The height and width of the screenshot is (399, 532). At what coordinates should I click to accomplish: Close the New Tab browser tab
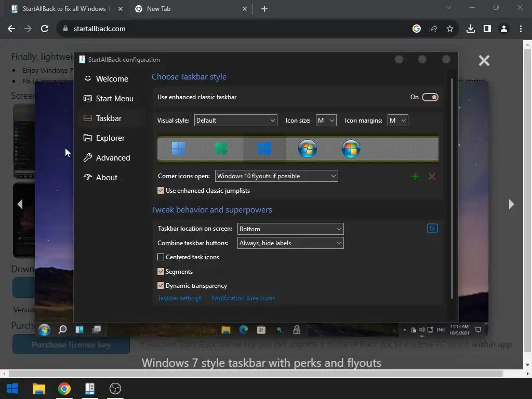[x=245, y=9]
